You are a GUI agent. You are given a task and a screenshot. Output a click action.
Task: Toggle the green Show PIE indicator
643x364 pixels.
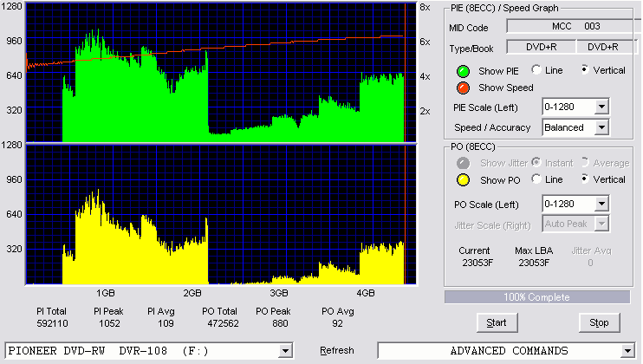[x=463, y=71]
